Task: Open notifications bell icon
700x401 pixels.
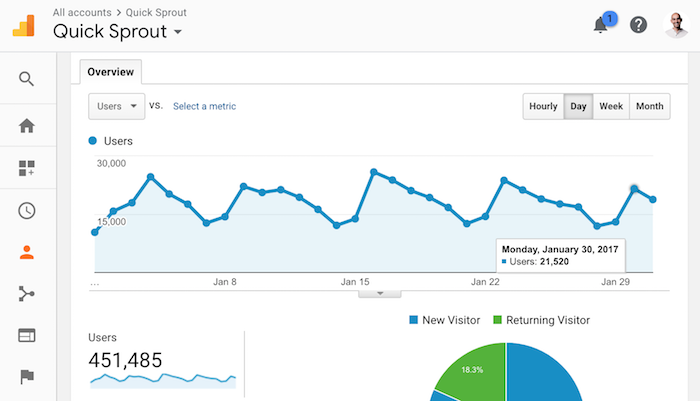Action: [x=601, y=25]
